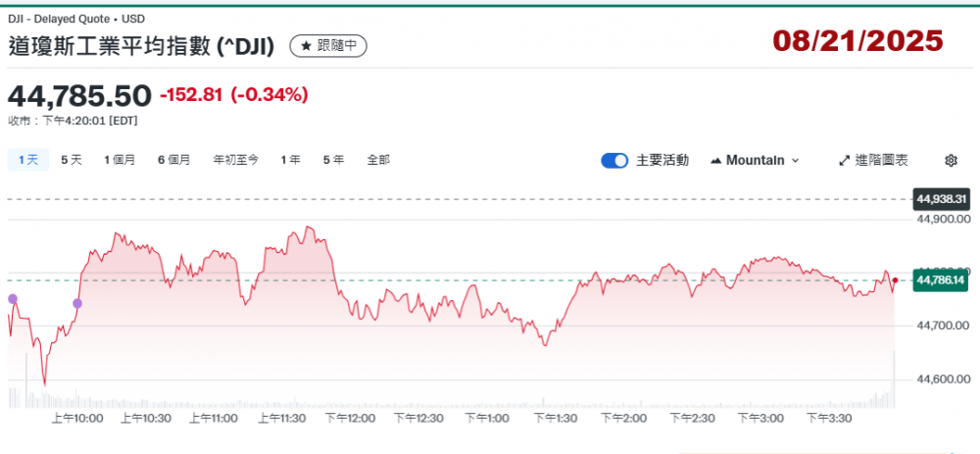The height and width of the screenshot is (454, 980).
Task: Open chart settings gear icon
Action: point(951,160)
